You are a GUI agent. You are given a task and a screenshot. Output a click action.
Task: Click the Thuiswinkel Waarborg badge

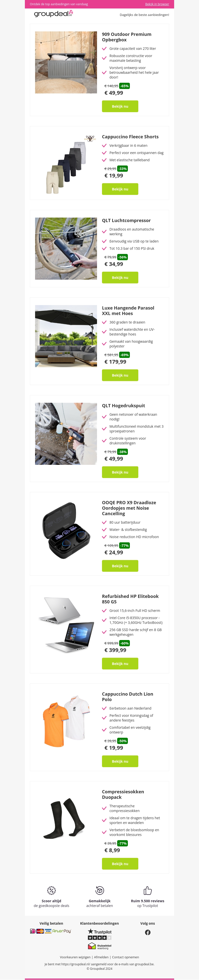pos(99,946)
